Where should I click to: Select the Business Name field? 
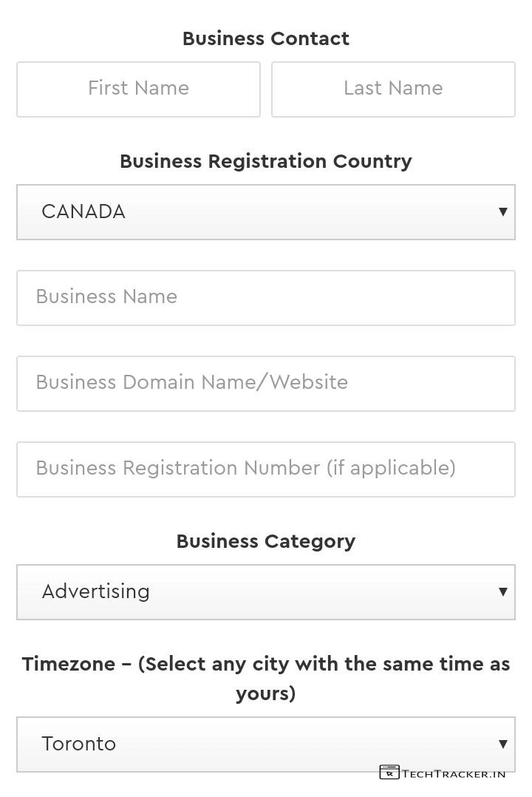point(266,297)
